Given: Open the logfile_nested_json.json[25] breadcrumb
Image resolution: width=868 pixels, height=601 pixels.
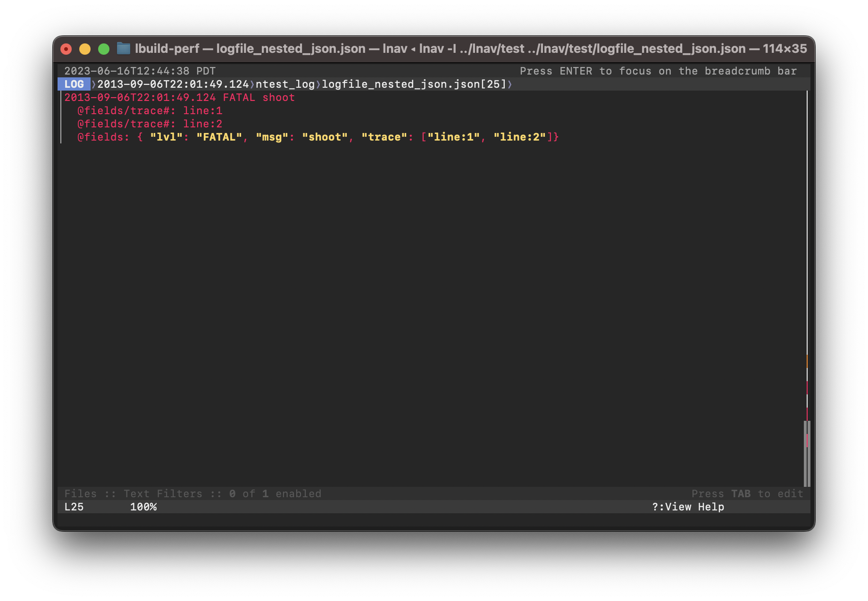Looking at the screenshot, I should [414, 84].
